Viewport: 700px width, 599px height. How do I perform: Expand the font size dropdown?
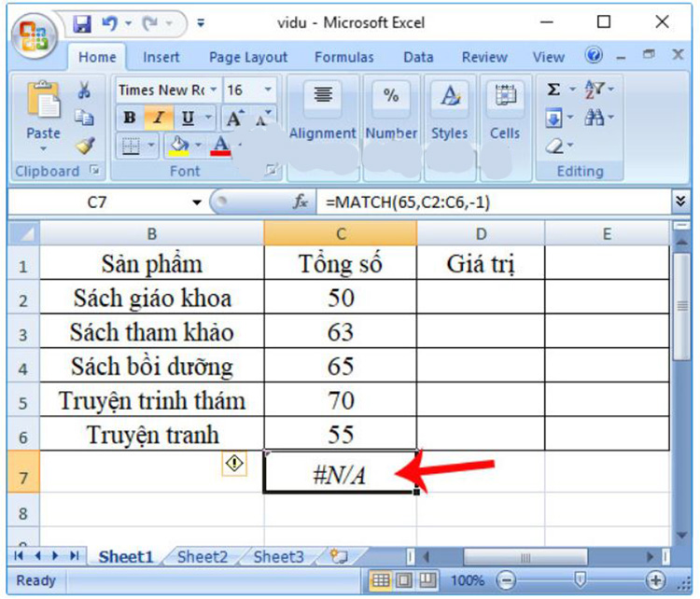tap(268, 90)
